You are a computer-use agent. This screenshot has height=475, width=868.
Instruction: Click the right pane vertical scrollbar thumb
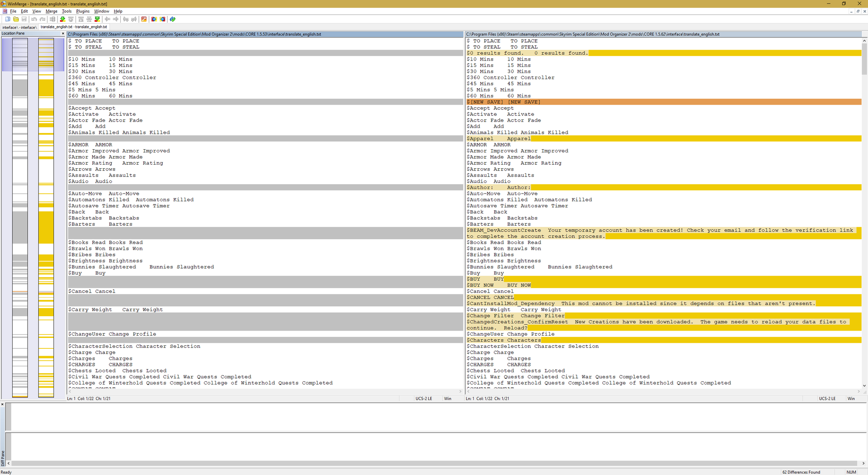864,59
